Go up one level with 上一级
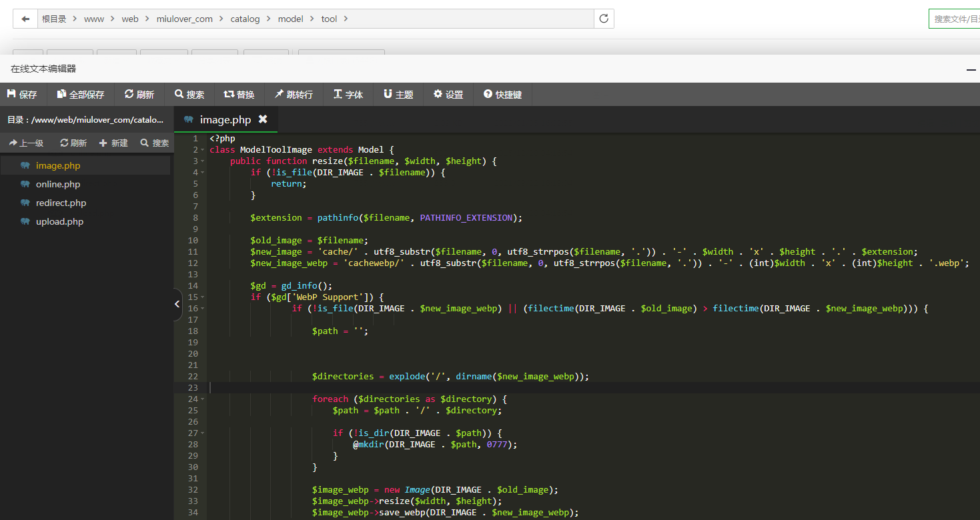The height and width of the screenshot is (520, 980). 27,143
